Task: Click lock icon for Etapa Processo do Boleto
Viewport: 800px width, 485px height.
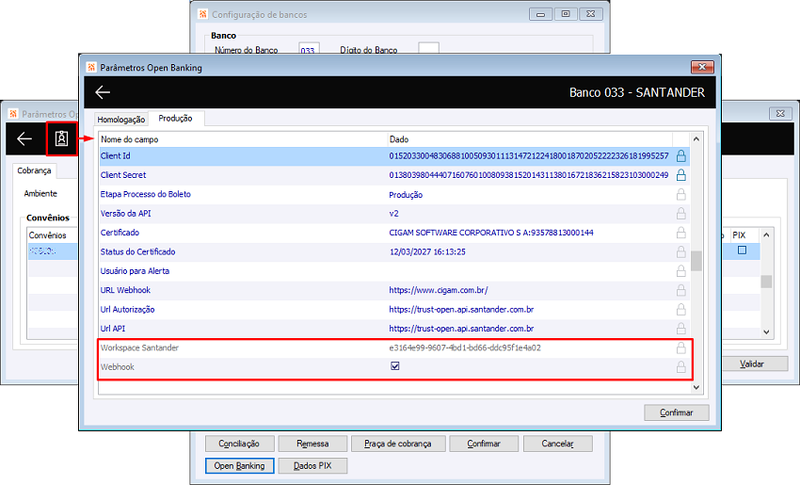Action: (x=681, y=194)
